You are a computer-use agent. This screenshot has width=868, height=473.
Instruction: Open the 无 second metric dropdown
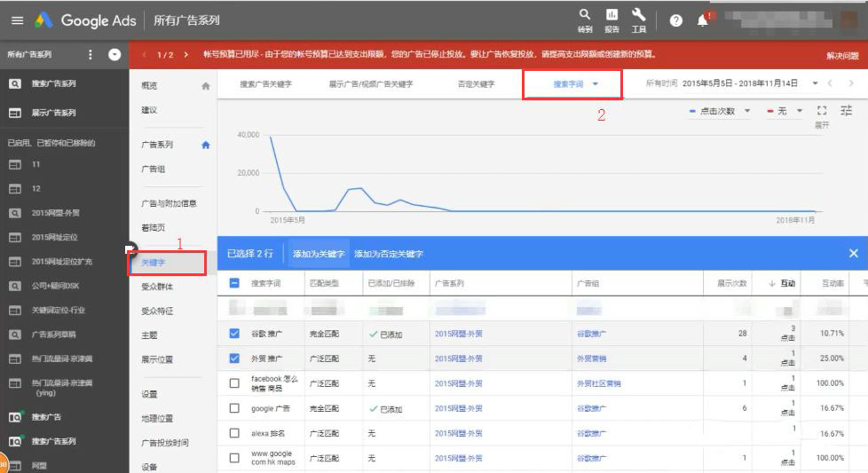pyautogui.click(x=785, y=111)
